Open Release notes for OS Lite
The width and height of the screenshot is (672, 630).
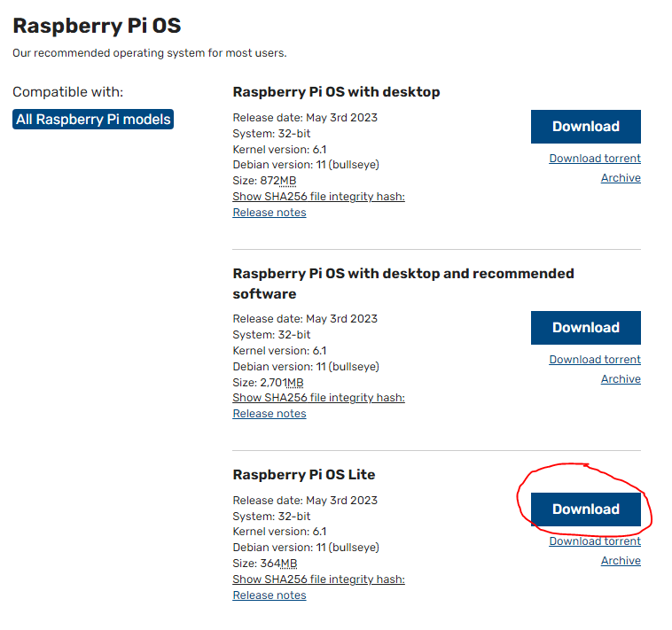(270, 595)
